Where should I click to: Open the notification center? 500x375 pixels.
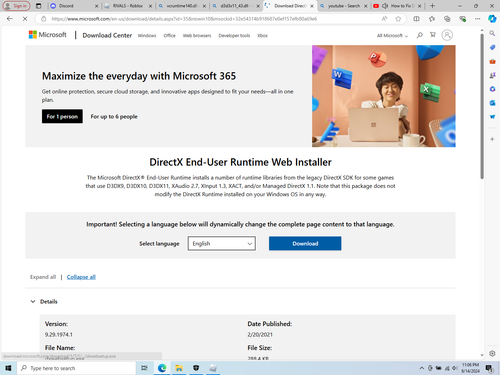coord(489,368)
